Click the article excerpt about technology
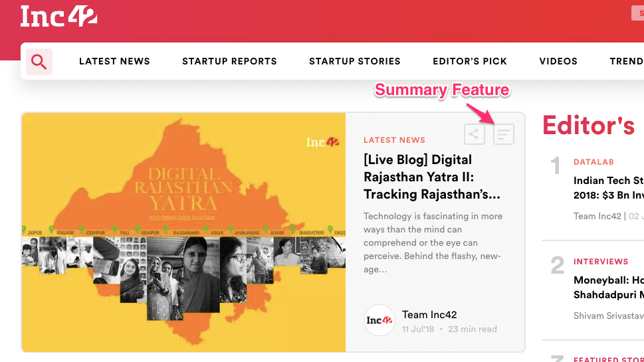644x362 pixels. click(433, 242)
